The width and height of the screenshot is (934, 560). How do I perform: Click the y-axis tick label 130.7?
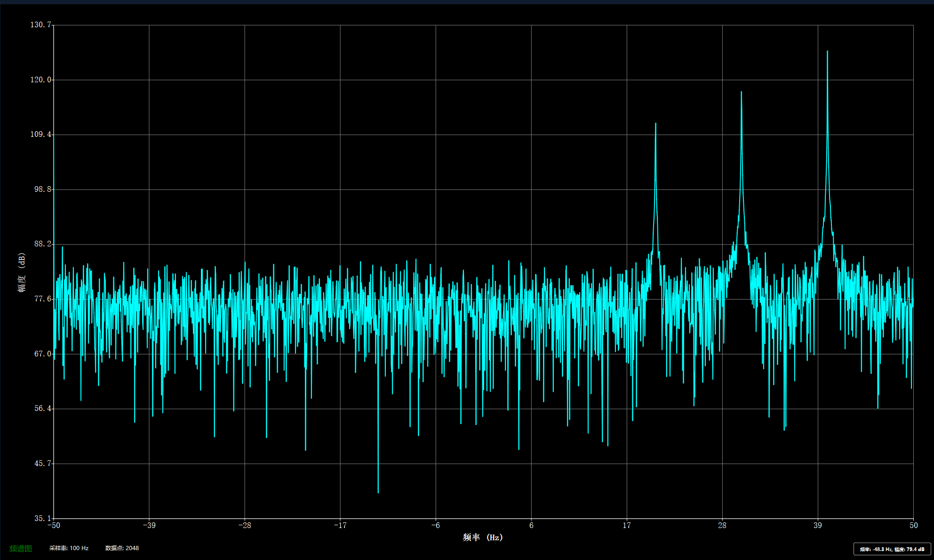click(40, 25)
